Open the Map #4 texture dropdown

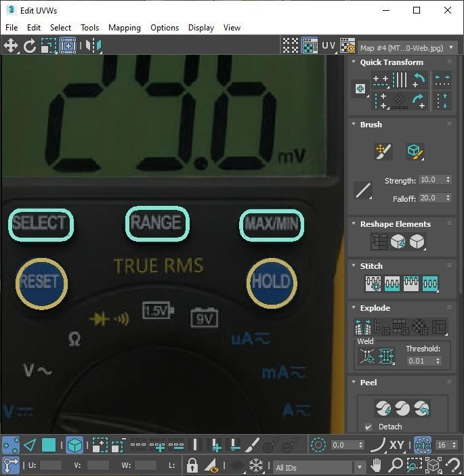click(408, 48)
